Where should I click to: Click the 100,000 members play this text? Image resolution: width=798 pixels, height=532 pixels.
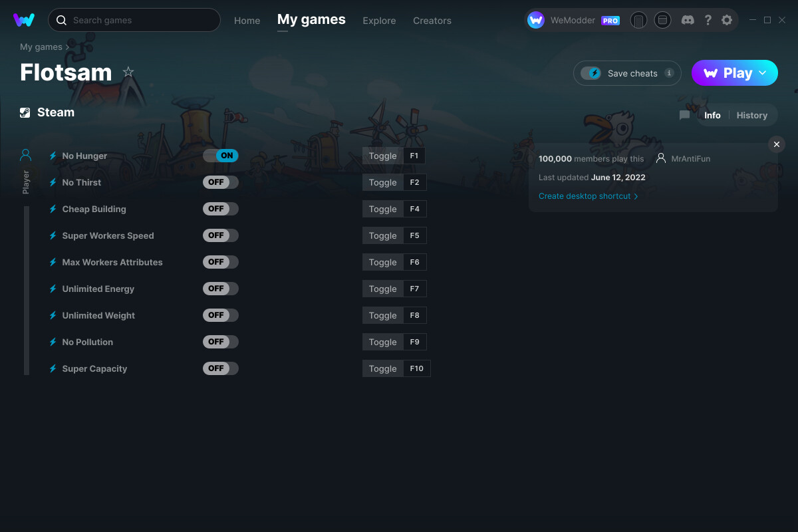coord(591,159)
